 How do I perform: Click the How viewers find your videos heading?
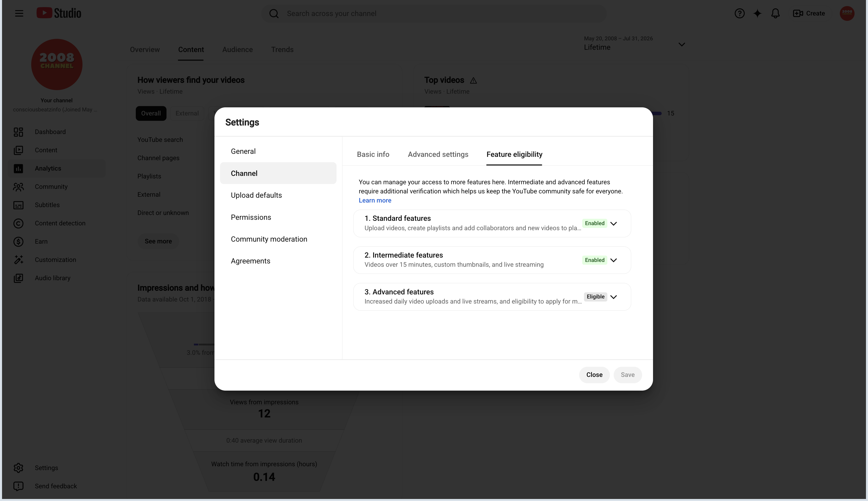click(x=191, y=80)
